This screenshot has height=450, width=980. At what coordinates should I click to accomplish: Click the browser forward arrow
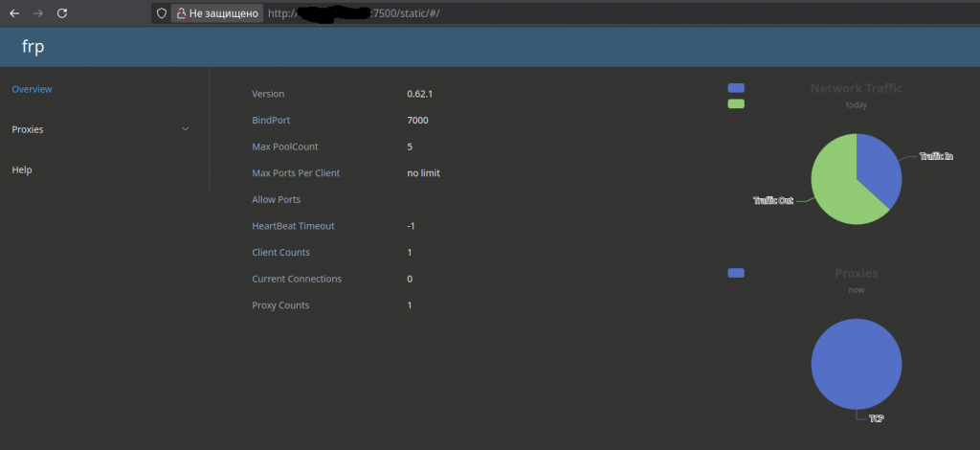pyautogui.click(x=38, y=13)
